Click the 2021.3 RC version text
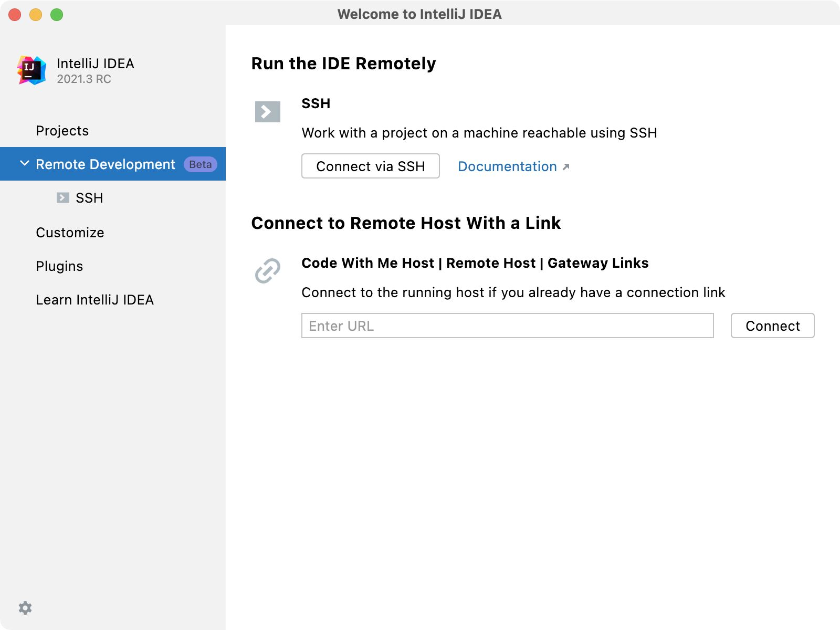The height and width of the screenshot is (630, 840). pos(84,79)
